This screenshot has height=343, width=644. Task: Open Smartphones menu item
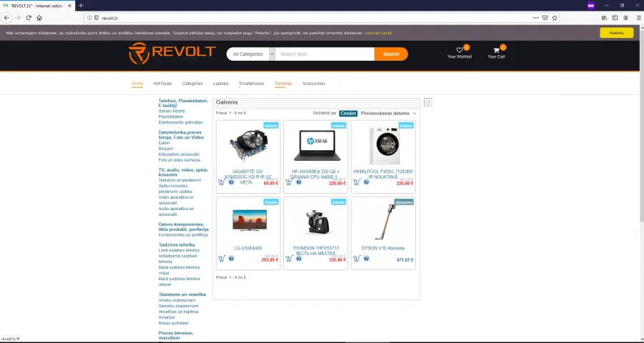[x=251, y=84]
